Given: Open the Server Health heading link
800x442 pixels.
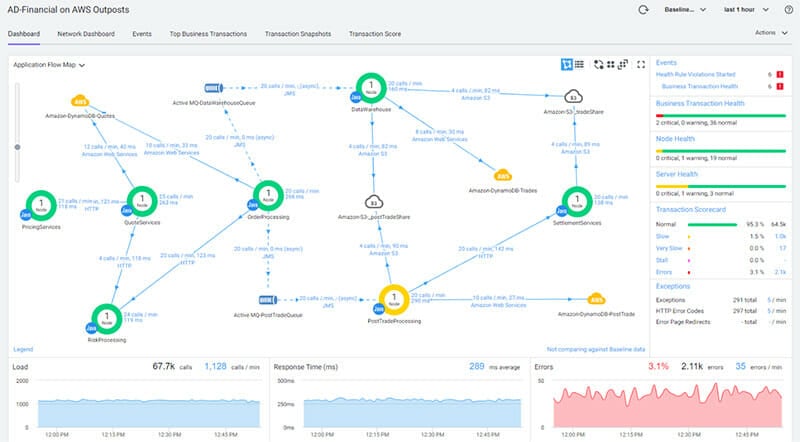Looking at the screenshot, I should coord(677,174).
